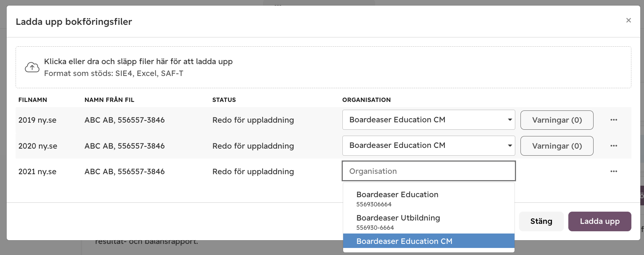Click the cloud upload icon
Viewport: 644px width, 255px height.
[x=32, y=67]
